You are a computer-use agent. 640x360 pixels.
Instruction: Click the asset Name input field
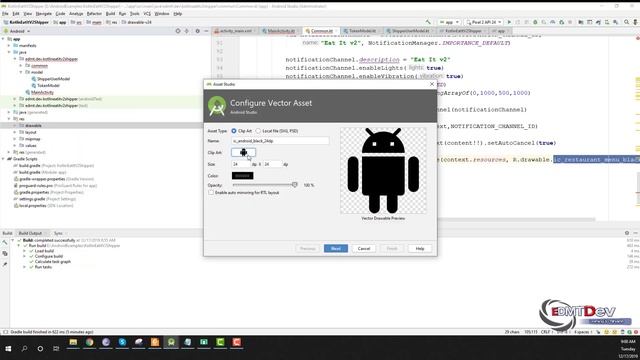click(280, 141)
